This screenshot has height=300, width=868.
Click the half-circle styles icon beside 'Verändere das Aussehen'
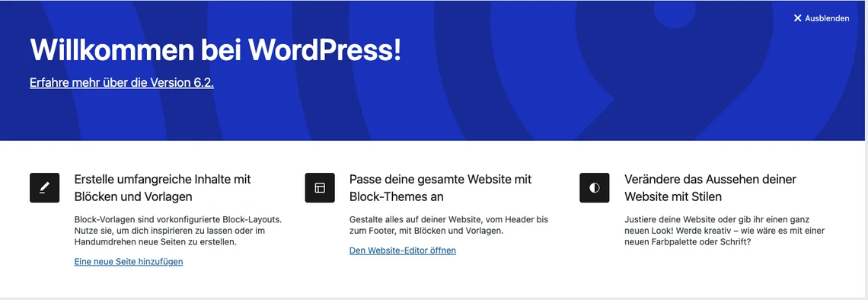tap(595, 187)
